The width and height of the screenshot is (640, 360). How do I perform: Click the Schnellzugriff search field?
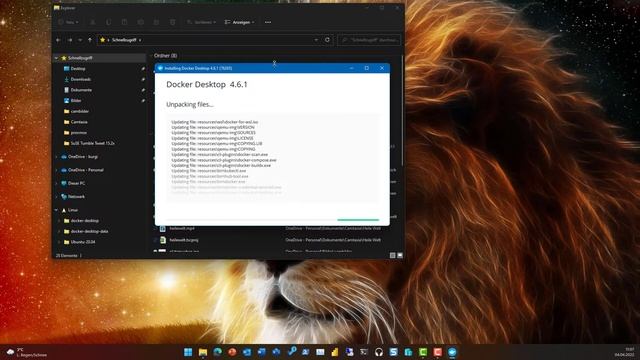tap(369, 40)
